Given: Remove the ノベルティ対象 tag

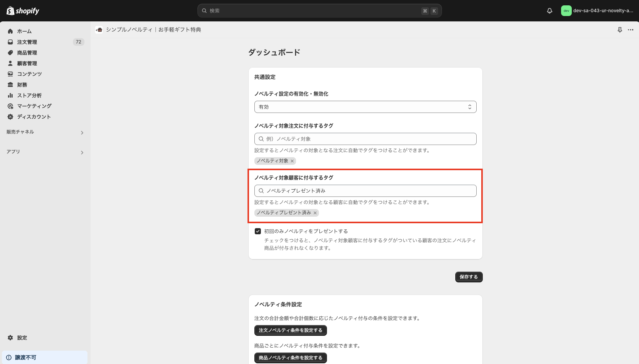Looking at the screenshot, I should pyautogui.click(x=292, y=161).
